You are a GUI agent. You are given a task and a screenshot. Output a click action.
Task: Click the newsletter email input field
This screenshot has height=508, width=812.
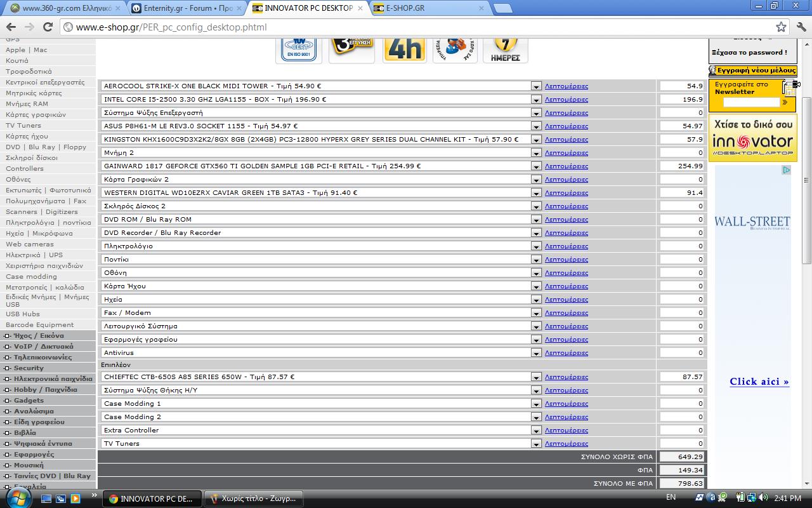click(x=751, y=102)
